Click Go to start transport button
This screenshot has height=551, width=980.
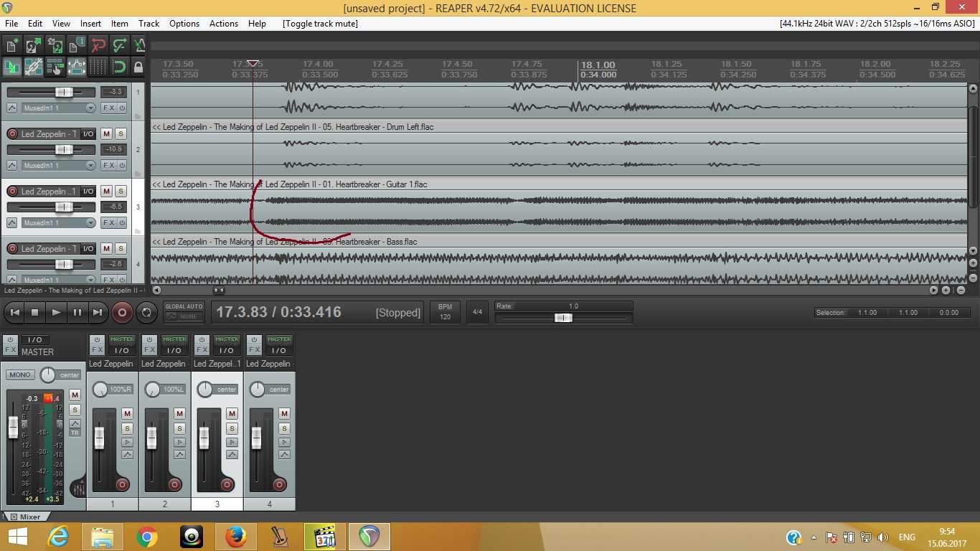tap(14, 312)
